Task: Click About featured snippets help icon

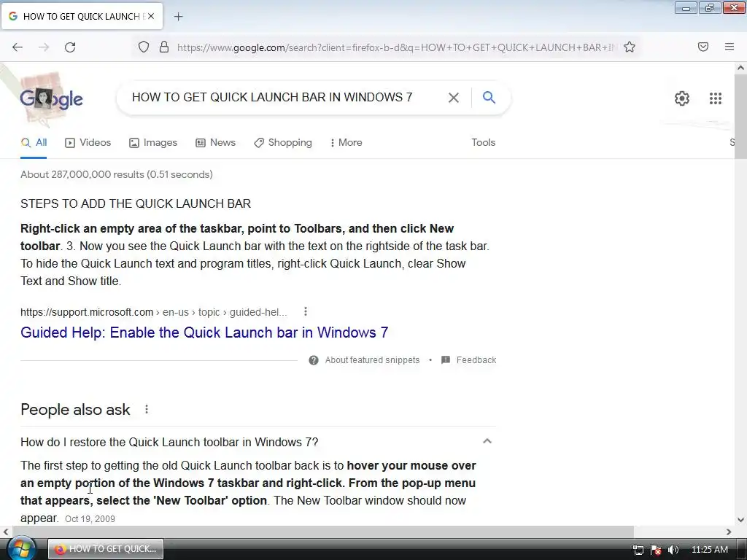Action: click(x=314, y=360)
